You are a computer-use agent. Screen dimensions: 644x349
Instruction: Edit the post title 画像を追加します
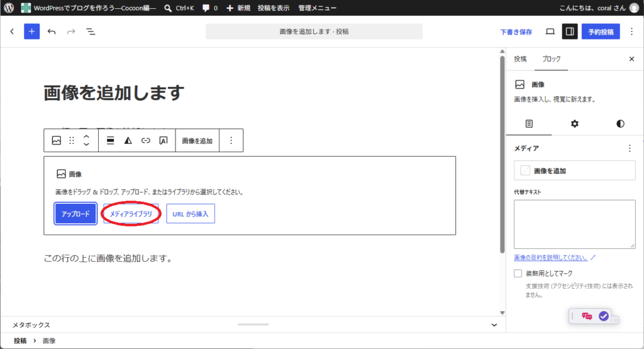(x=114, y=93)
